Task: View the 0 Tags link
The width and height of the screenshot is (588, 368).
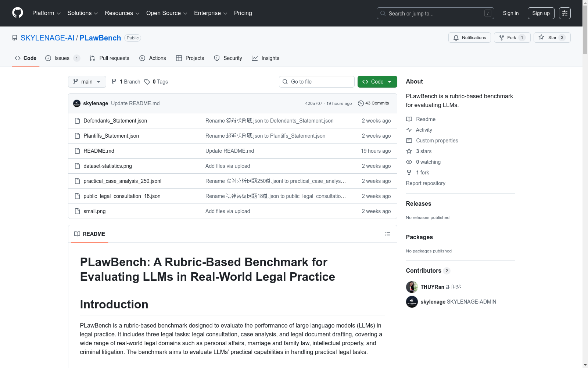Action: (x=156, y=82)
